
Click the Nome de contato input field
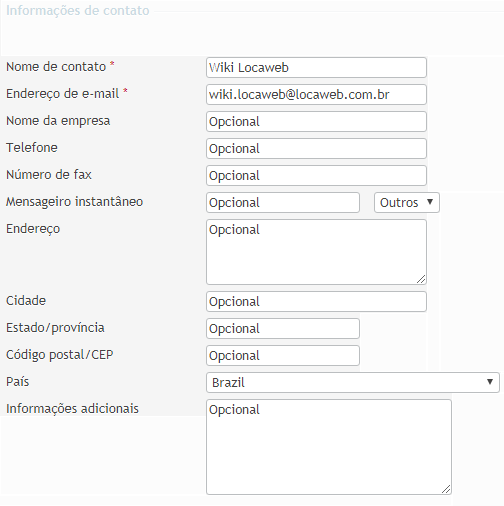tap(316, 68)
